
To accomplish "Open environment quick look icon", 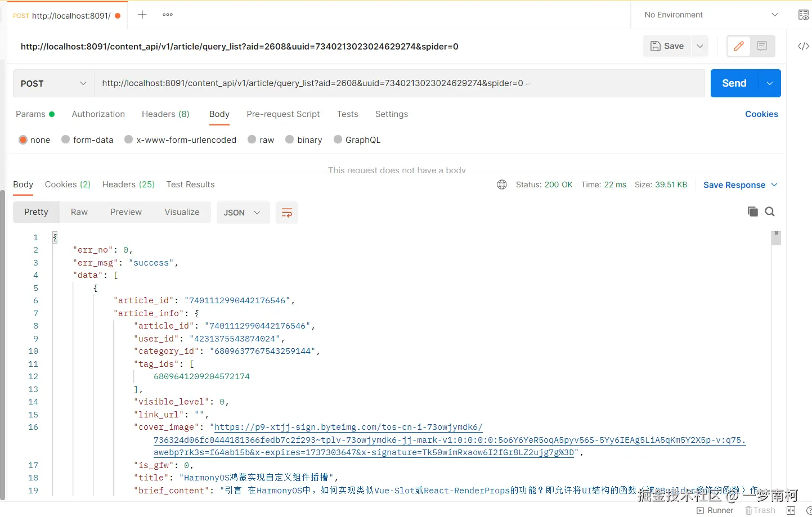I will pos(803,15).
